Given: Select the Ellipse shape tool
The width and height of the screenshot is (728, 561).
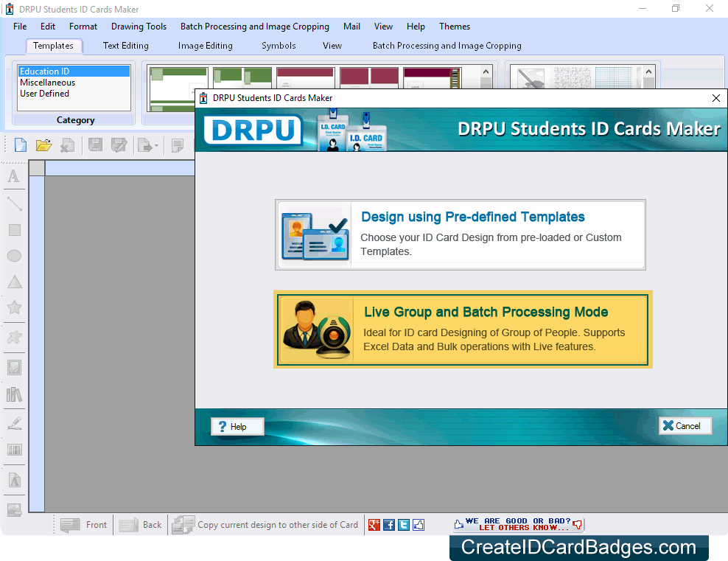Looking at the screenshot, I should point(15,256).
